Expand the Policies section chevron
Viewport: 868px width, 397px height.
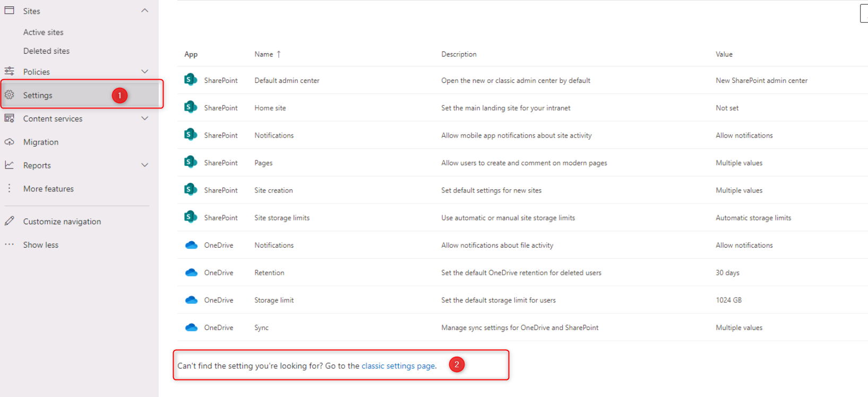point(144,71)
